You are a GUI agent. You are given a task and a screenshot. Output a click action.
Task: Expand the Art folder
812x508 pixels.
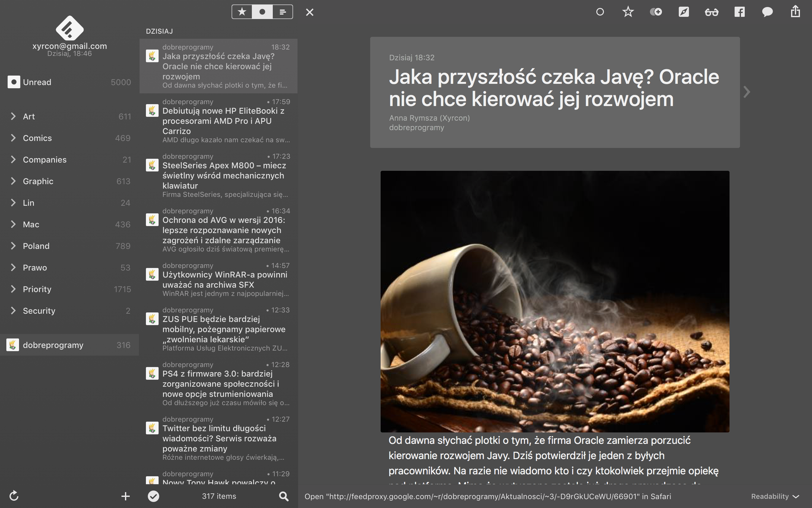(x=13, y=116)
